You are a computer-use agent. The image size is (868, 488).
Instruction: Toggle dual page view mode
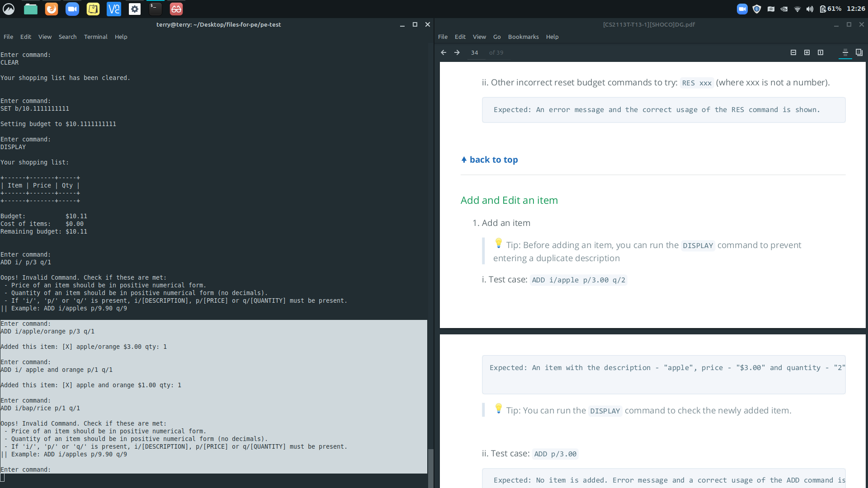click(859, 52)
